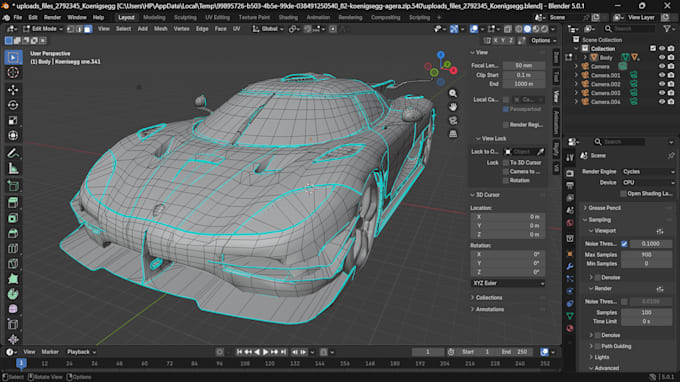Viewport: 680px width, 382px height.
Task: Open the Mesh menu in viewport header
Action: click(x=160, y=29)
